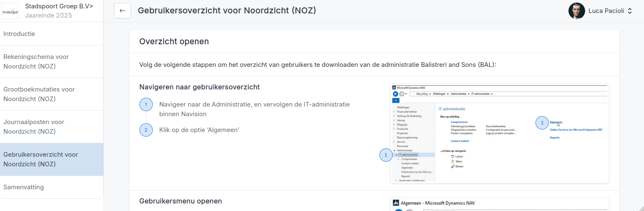This screenshot has width=644, height=211.
Task: Grab the resize grip in the bottom corner
Action: [641, 208]
